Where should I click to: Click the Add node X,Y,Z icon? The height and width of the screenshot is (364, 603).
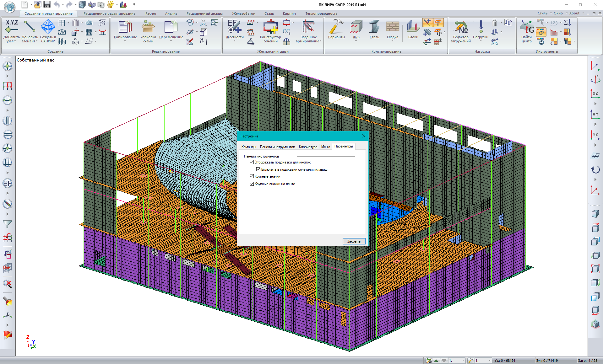12,27
